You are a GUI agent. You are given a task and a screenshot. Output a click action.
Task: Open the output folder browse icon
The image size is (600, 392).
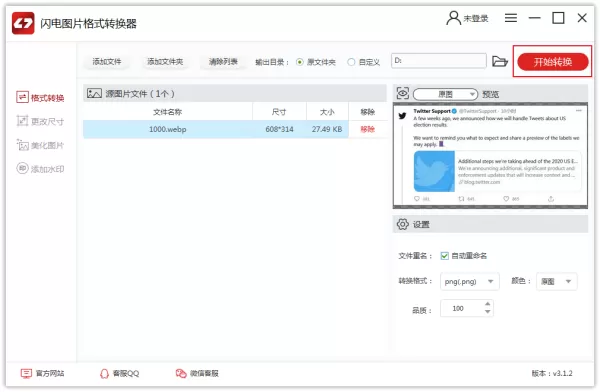pos(500,61)
